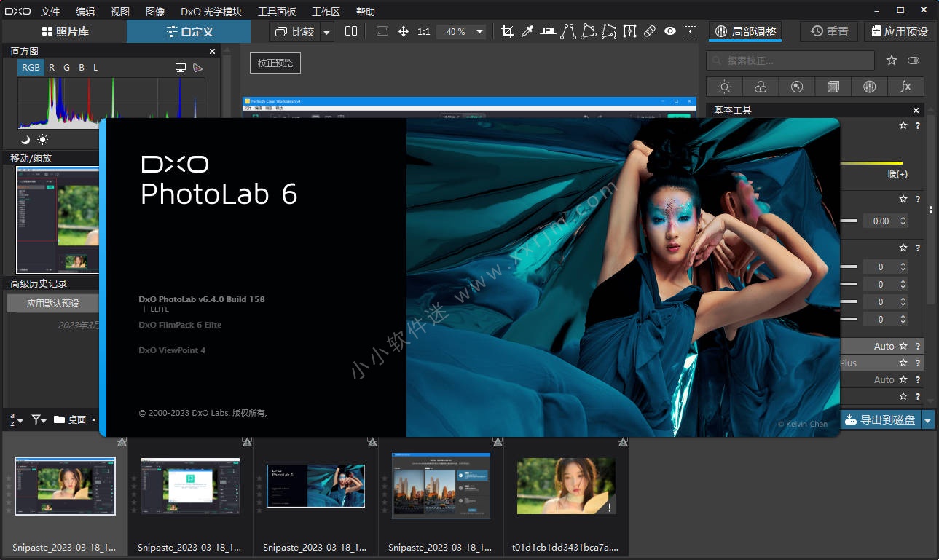
Task: Click the yellow warm color temperature slider
Action: 871,163
